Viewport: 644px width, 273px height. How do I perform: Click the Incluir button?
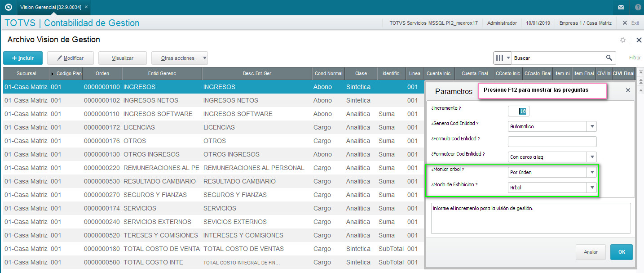click(x=23, y=58)
